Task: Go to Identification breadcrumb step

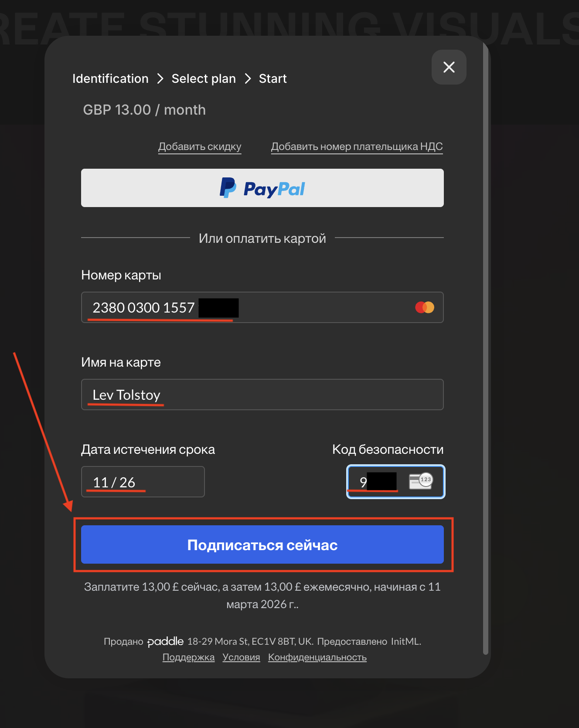Action: tap(110, 78)
